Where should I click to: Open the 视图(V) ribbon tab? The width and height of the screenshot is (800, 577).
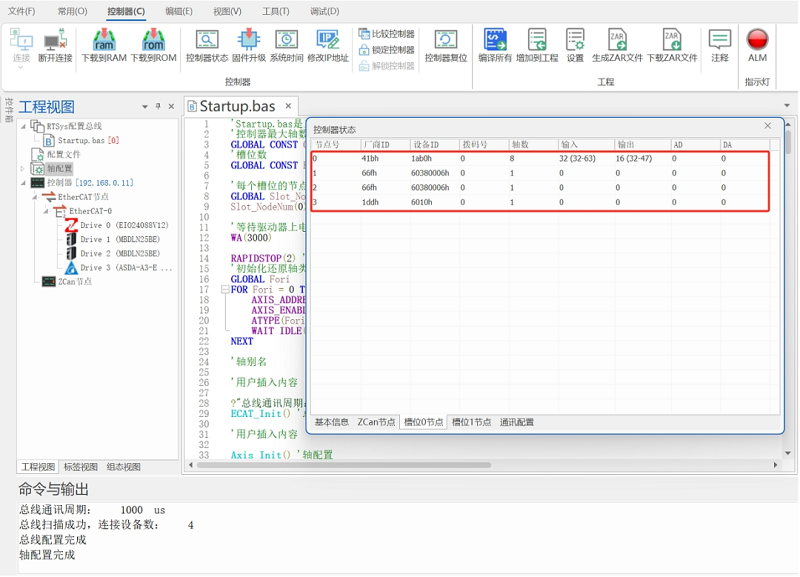tap(227, 11)
